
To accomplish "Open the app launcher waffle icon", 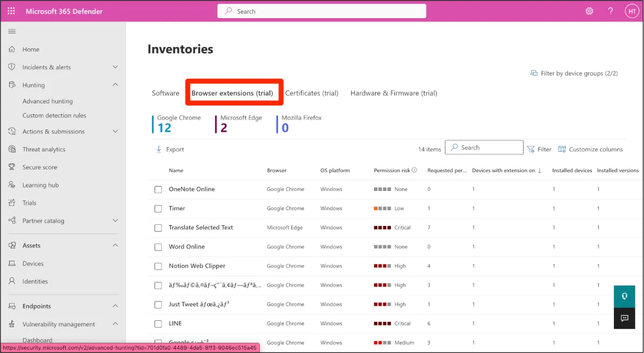I will point(12,11).
